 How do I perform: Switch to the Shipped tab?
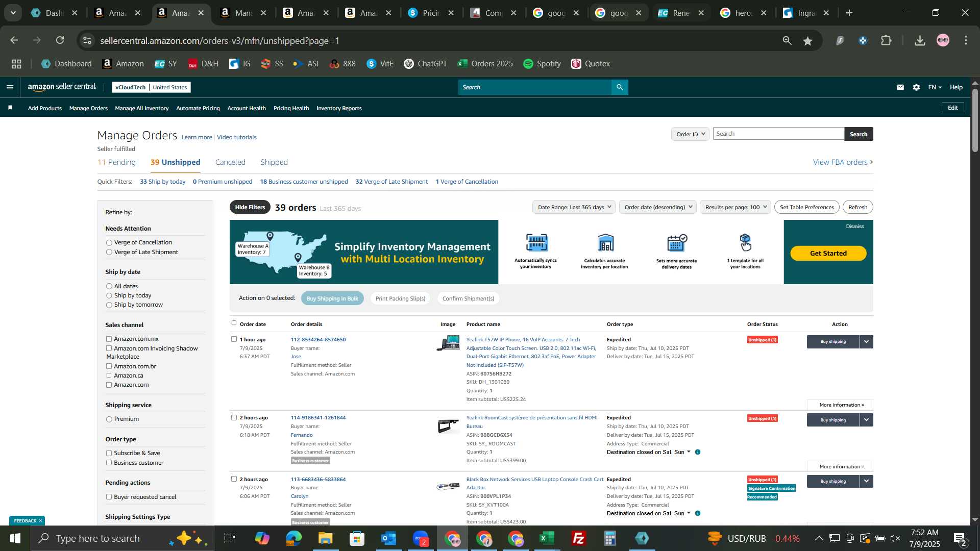point(274,162)
